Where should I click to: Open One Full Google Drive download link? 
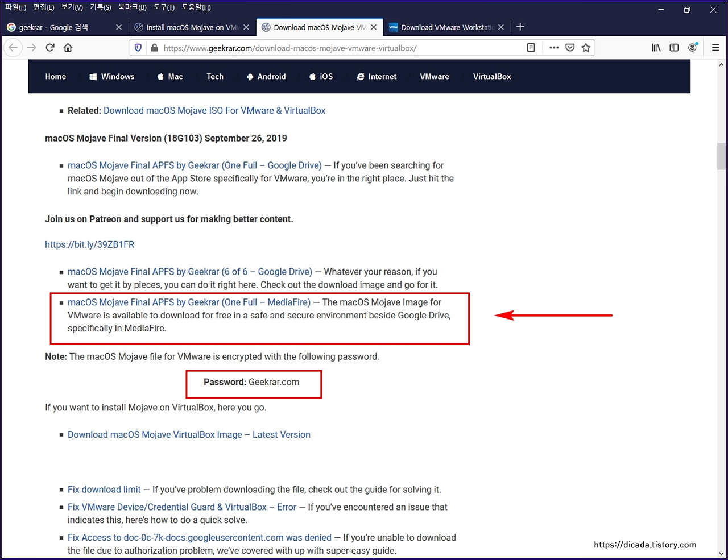click(195, 165)
